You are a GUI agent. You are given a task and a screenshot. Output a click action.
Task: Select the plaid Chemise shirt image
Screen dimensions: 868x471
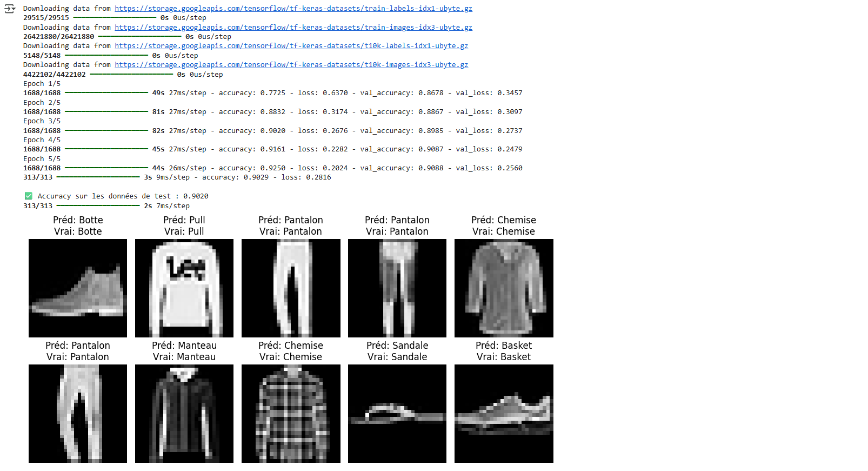(291, 414)
